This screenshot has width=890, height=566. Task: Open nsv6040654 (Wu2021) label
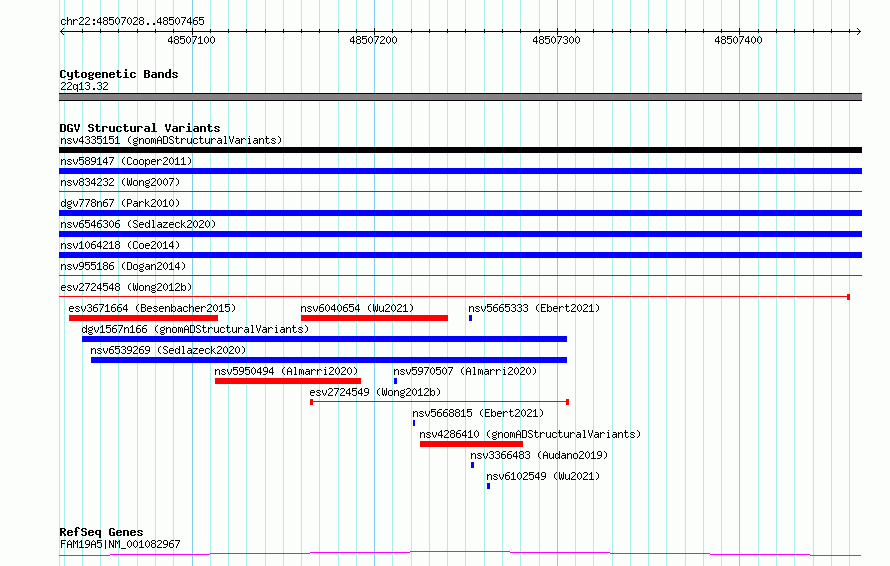click(x=357, y=308)
